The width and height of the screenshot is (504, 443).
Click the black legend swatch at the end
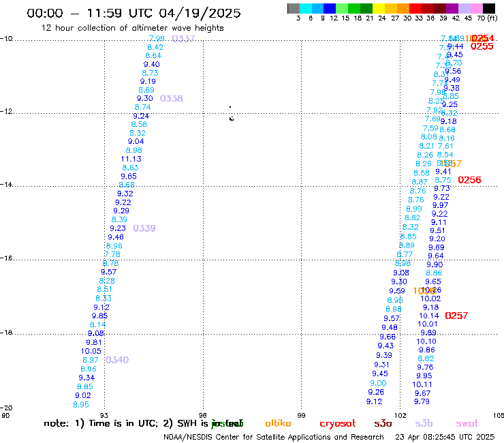coord(488,8)
